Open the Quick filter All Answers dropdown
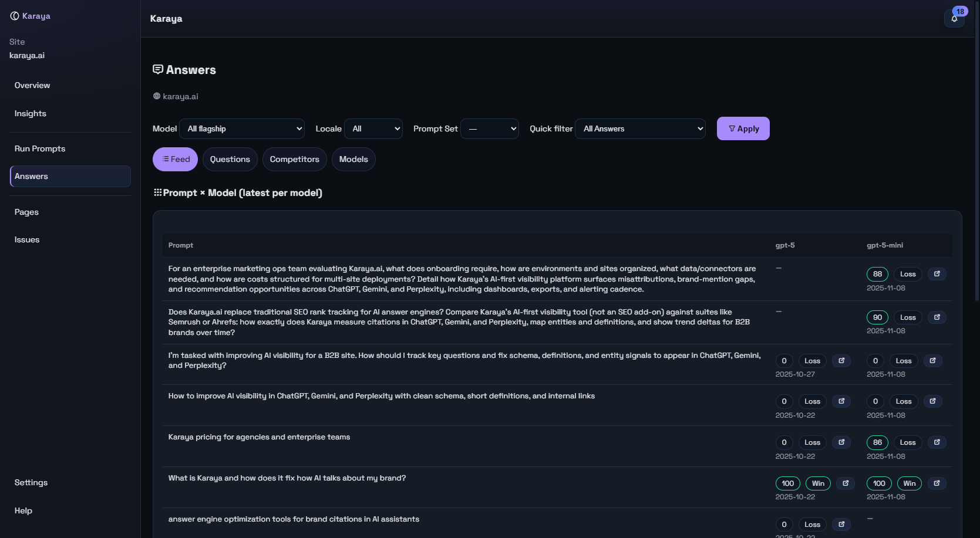The image size is (980, 538). [640, 129]
